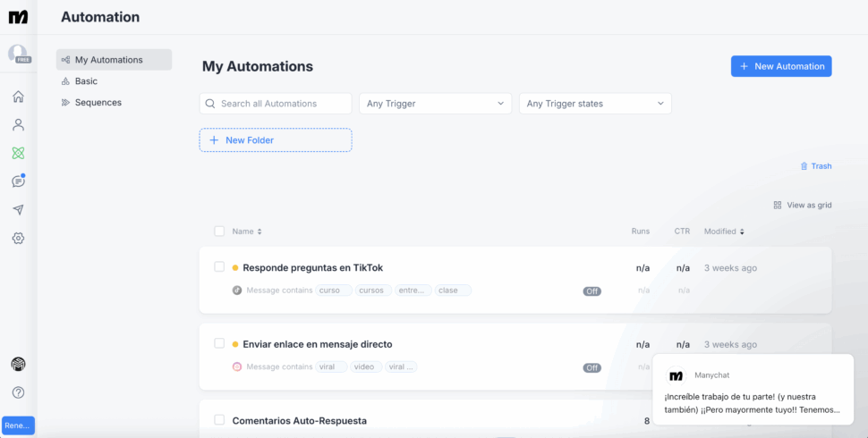Open Live Chat icon in sidebar
The height and width of the screenshot is (438, 868).
click(18, 181)
